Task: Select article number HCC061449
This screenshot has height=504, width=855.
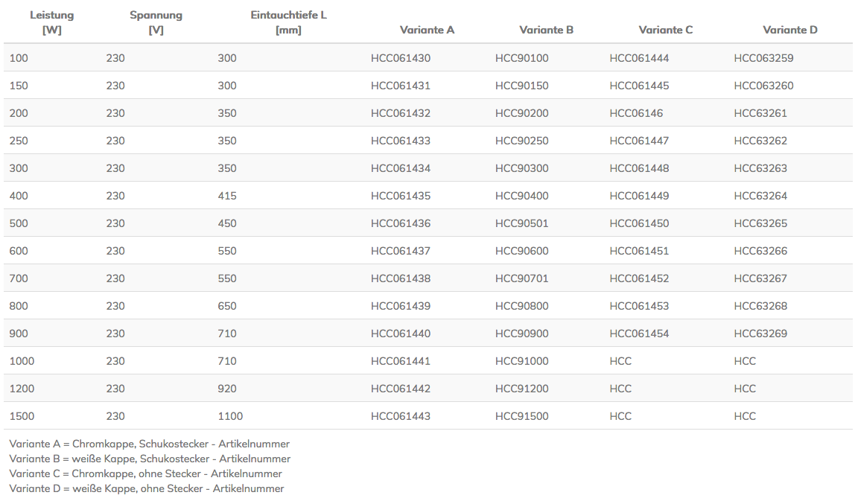Action: pos(639,196)
